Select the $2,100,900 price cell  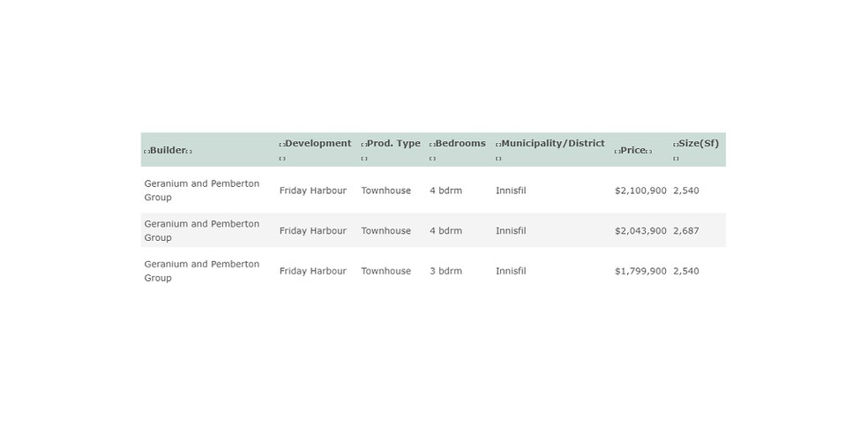(640, 191)
